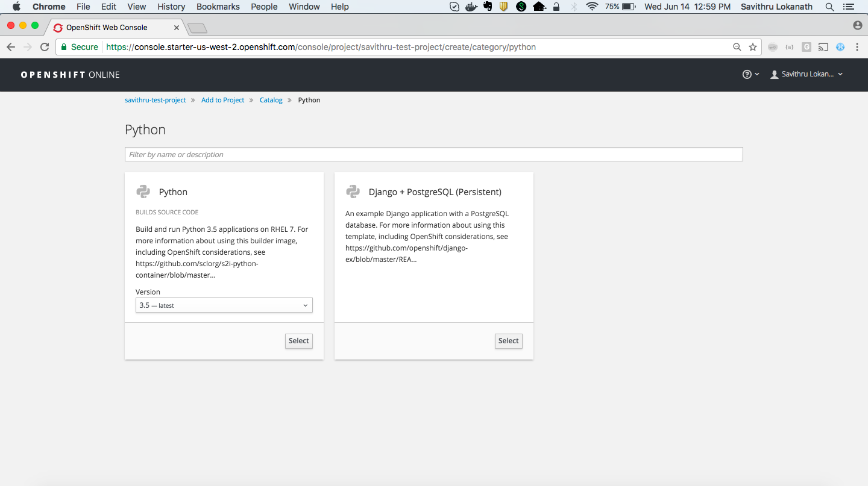Click the Evernote elephant menu bar icon
The width and height of the screenshot is (868, 486).
[488, 7]
